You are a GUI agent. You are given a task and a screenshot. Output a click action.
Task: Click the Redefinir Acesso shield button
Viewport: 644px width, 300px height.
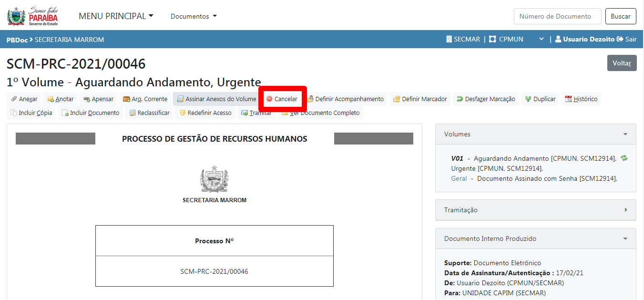click(205, 113)
